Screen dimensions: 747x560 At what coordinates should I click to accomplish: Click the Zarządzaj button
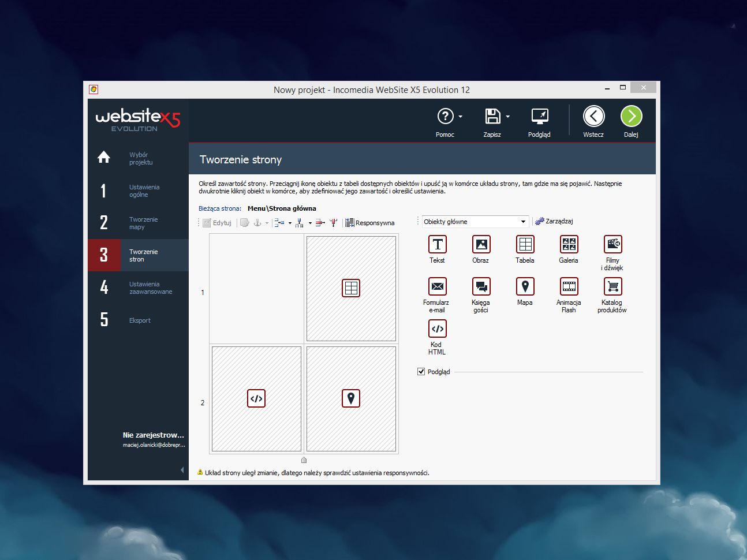554,222
